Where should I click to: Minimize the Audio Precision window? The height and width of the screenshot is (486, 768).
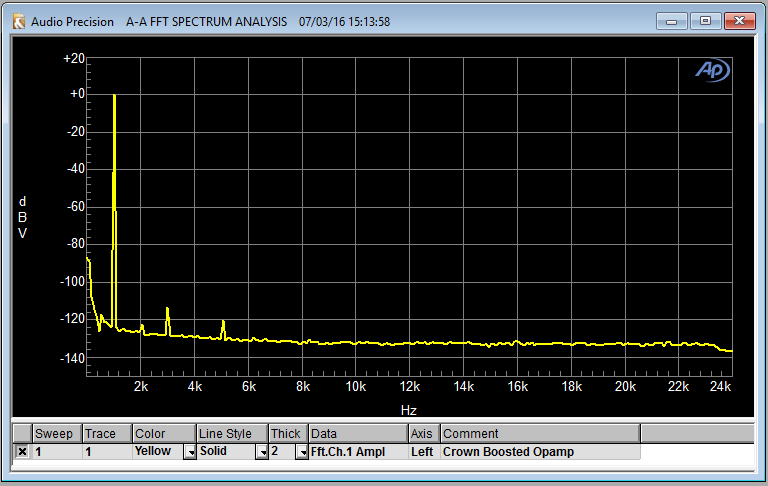click(x=672, y=22)
